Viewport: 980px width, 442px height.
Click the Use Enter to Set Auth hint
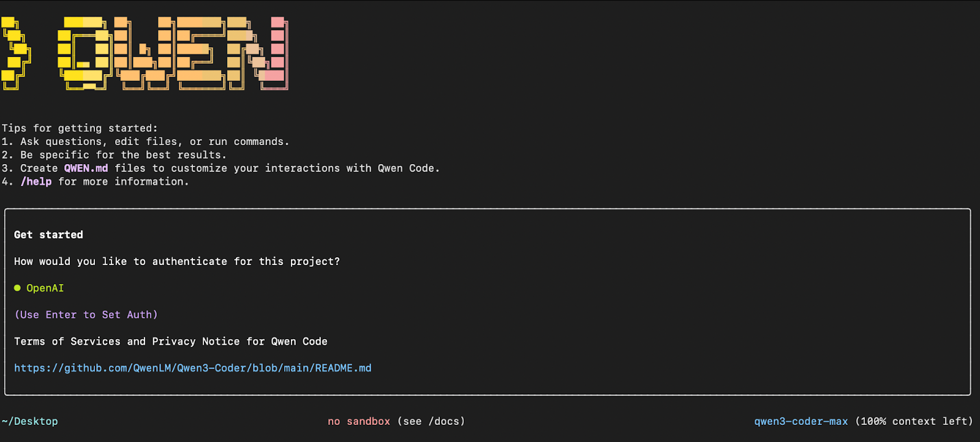click(x=86, y=315)
